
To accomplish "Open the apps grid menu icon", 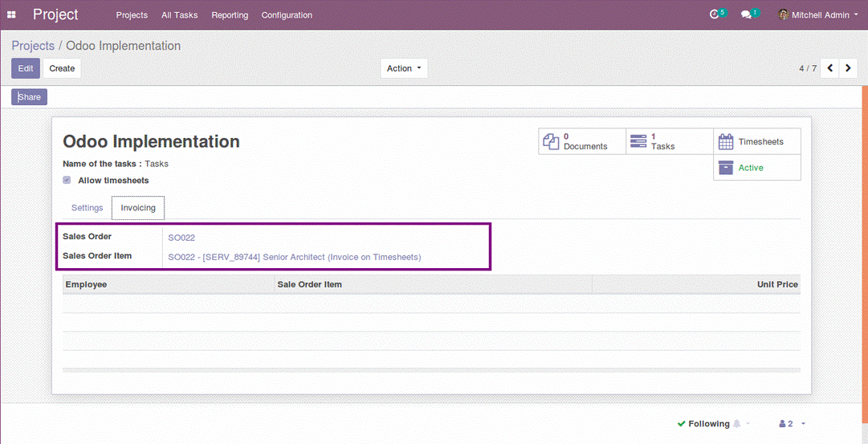I will click(x=11, y=15).
